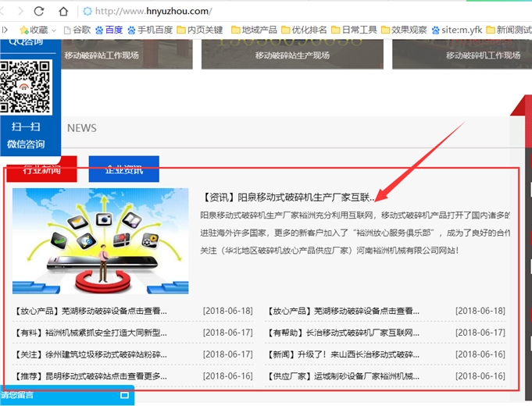Click date [2018-06-17] beside 【有料】 article

[228, 333]
